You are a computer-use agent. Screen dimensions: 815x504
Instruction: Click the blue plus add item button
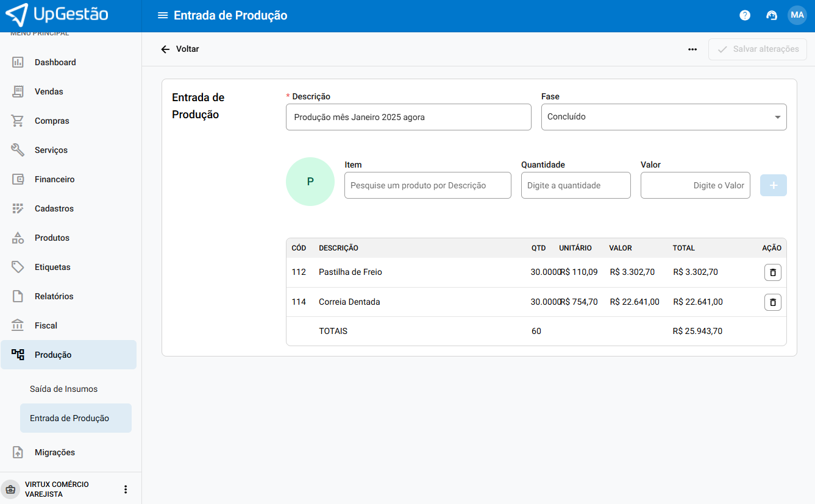coord(773,185)
